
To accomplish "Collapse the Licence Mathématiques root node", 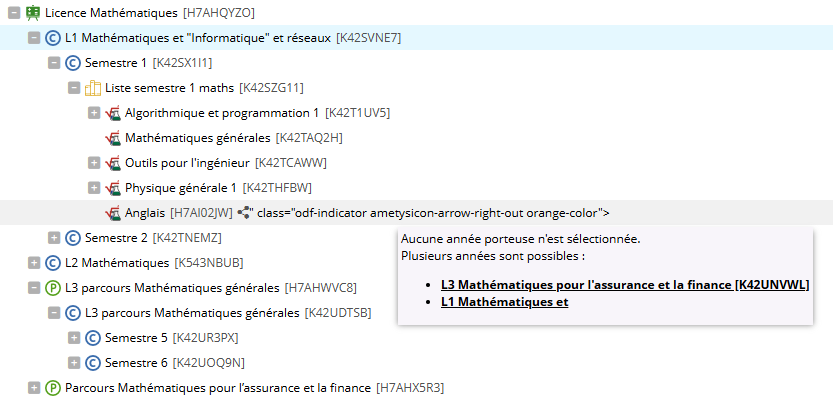I will 14,13.
